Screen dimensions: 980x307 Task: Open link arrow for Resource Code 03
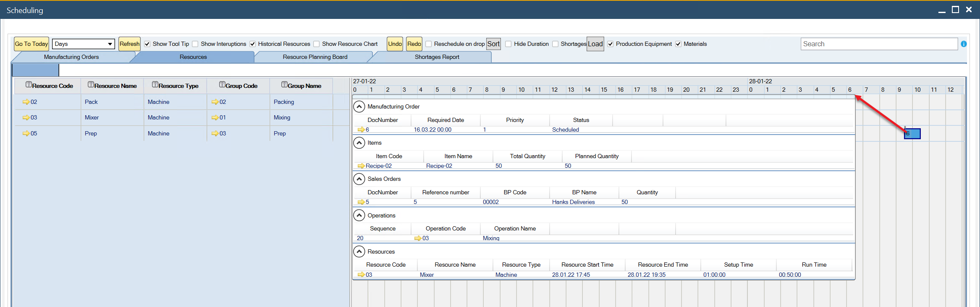pyautogui.click(x=26, y=117)
